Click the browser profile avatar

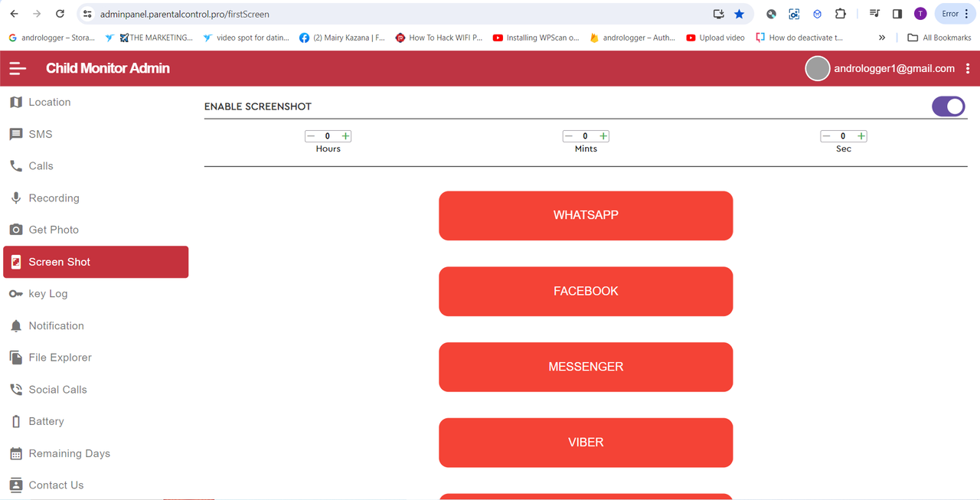coord(920,14)
